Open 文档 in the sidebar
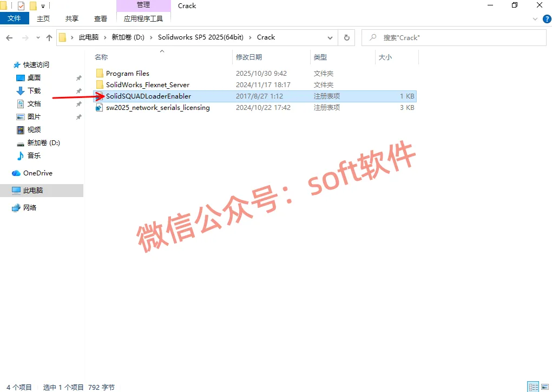The image size is (552, 392). point(34,104)
